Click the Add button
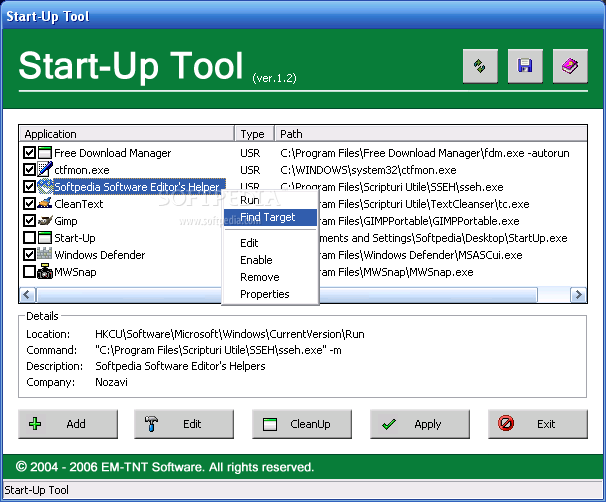This screenshot has width=606, height=502. pyautogui.click(x=68, y=424)
